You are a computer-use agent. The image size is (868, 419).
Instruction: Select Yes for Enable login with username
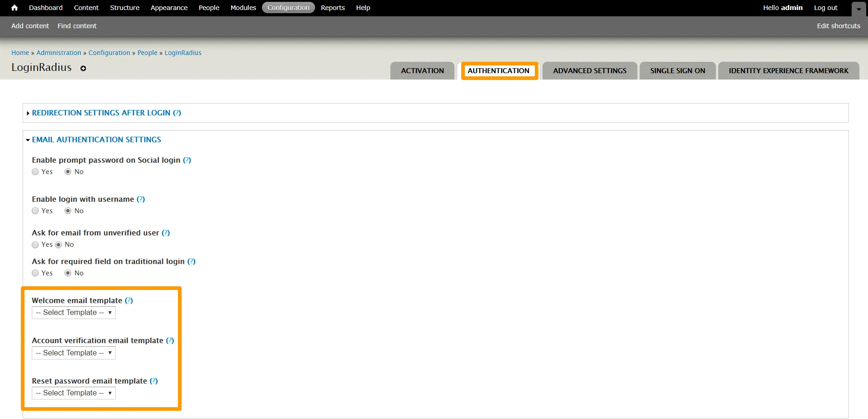[x=35, y=211]
